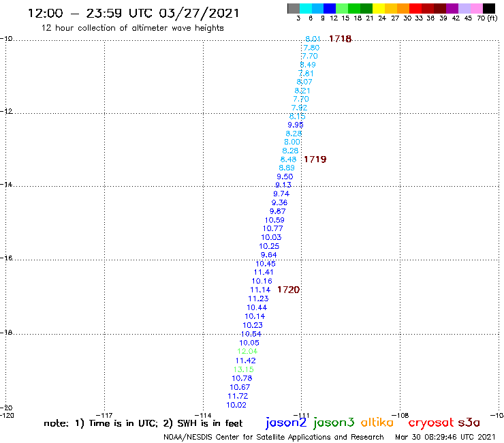This screenshot has height=443, width=504.
Task: Click the 7.81 wave height value
Action: coord(306,74)
